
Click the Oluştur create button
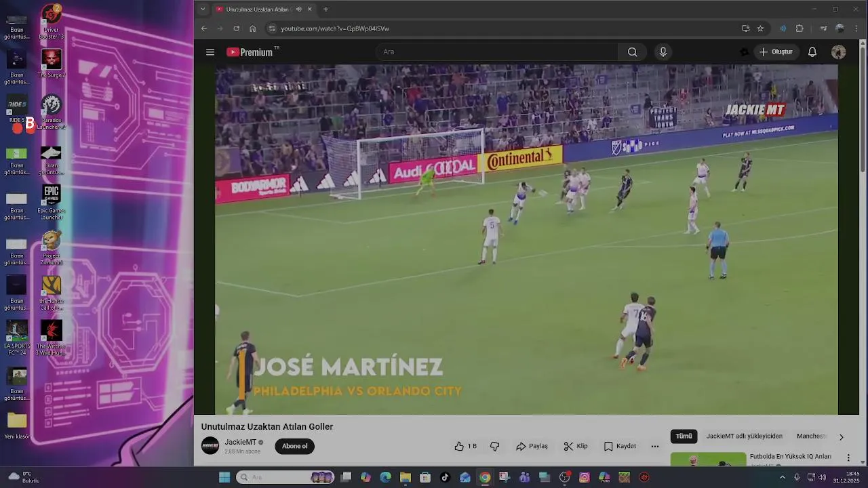pyautogui.click(x=776, y=52)
